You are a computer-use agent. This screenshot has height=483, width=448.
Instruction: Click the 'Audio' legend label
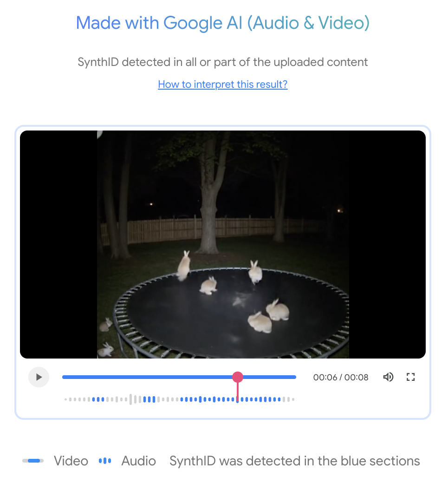[x=138, y=461]
